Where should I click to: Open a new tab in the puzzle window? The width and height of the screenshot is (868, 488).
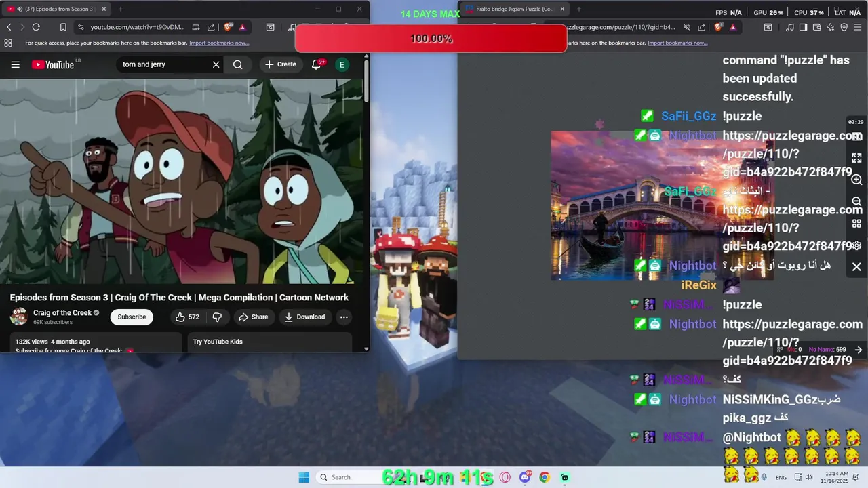click(x=578, y=9)
